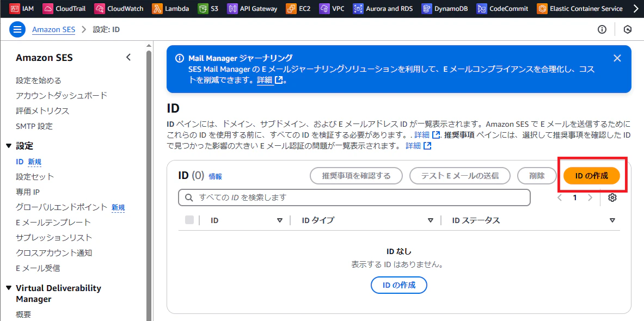644x321 pixels.
Task: Open SMTP 設定 in sidebar
Action: pyautogui.click(x=34, y=126)
